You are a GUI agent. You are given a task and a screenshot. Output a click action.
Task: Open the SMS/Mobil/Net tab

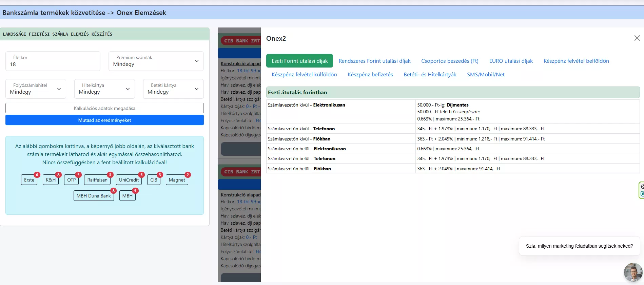[486, 75]
